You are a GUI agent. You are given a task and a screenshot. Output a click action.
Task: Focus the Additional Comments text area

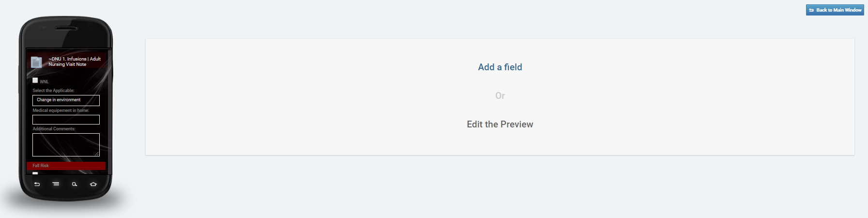tap(66, 144)
